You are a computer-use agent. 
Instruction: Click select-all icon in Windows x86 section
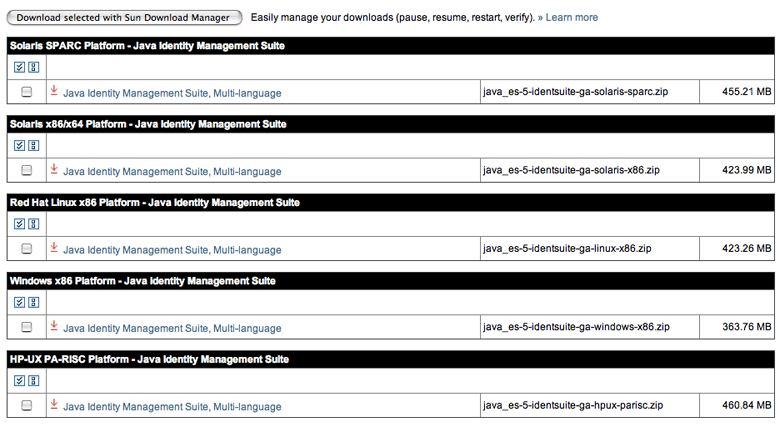(20, 301)
